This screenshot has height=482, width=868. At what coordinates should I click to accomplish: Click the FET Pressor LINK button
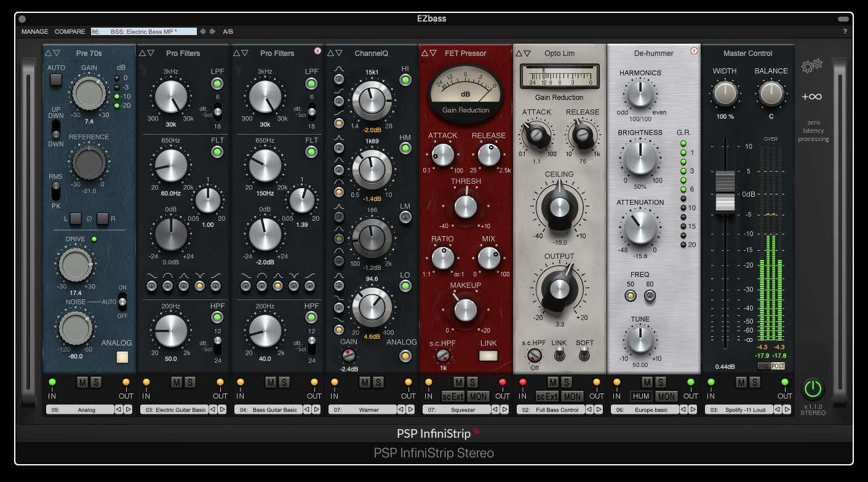[x=488, y=355]
